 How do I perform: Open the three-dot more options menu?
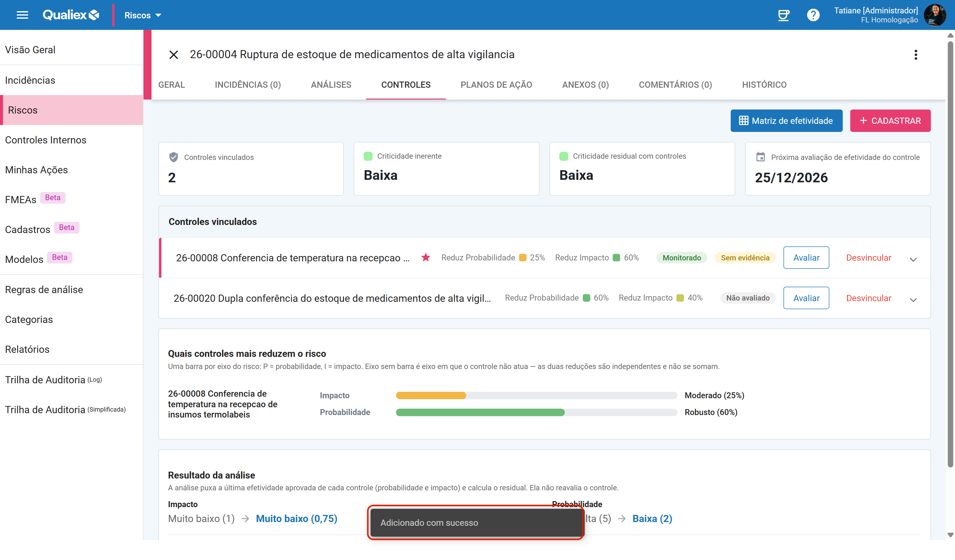tap(915, 54)
